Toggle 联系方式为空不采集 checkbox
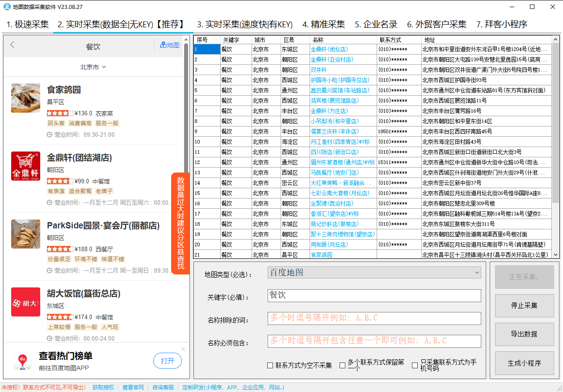The width and height of the screenshot is (563, 392). [x=270, y=365]
